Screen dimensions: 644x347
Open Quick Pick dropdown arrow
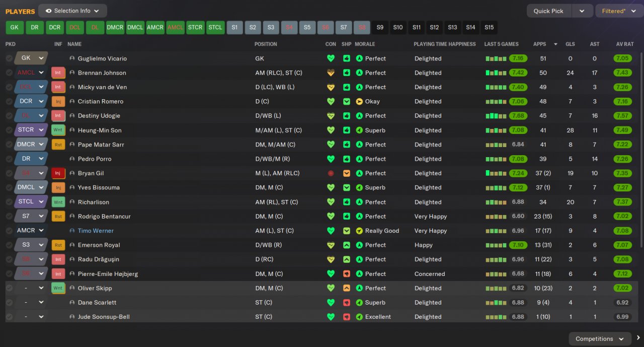pyautogui.click(x=582, y=11)
